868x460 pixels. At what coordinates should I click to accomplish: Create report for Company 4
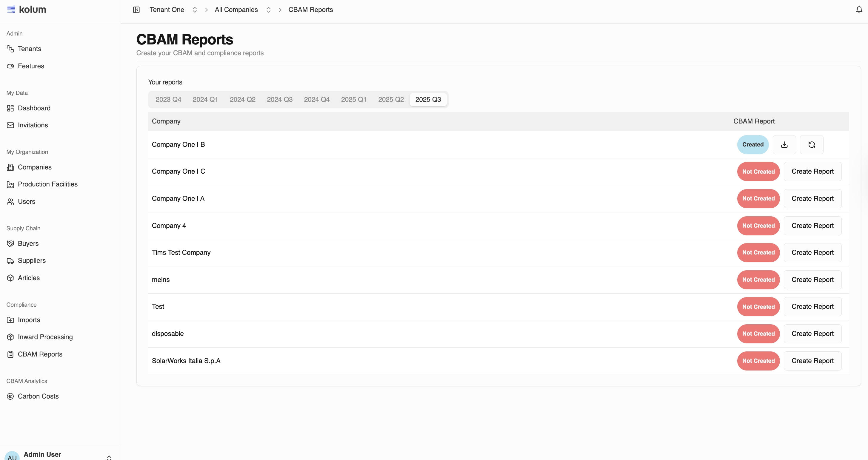click(812, 226)
